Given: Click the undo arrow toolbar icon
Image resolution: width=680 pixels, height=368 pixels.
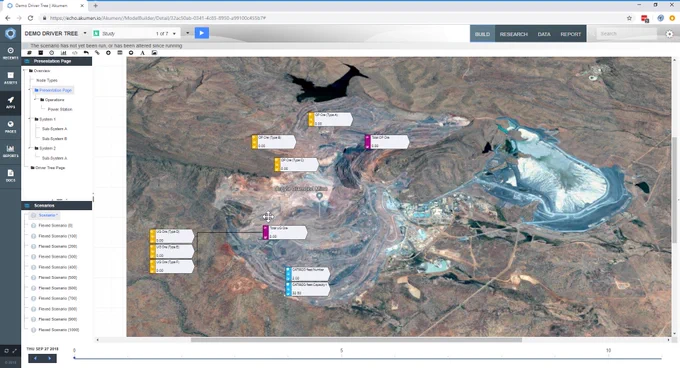Looking at the screenshot, I should click(86, 53).
